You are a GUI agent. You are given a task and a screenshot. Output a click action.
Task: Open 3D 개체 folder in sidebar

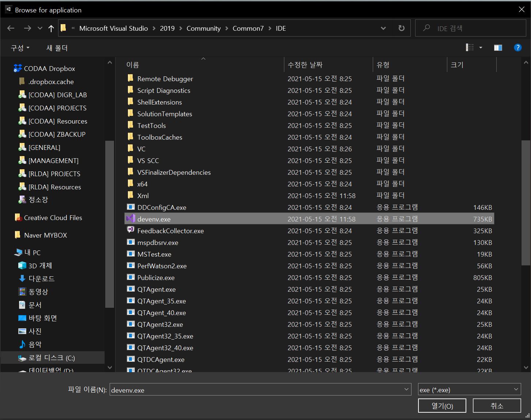click(40, 265)
